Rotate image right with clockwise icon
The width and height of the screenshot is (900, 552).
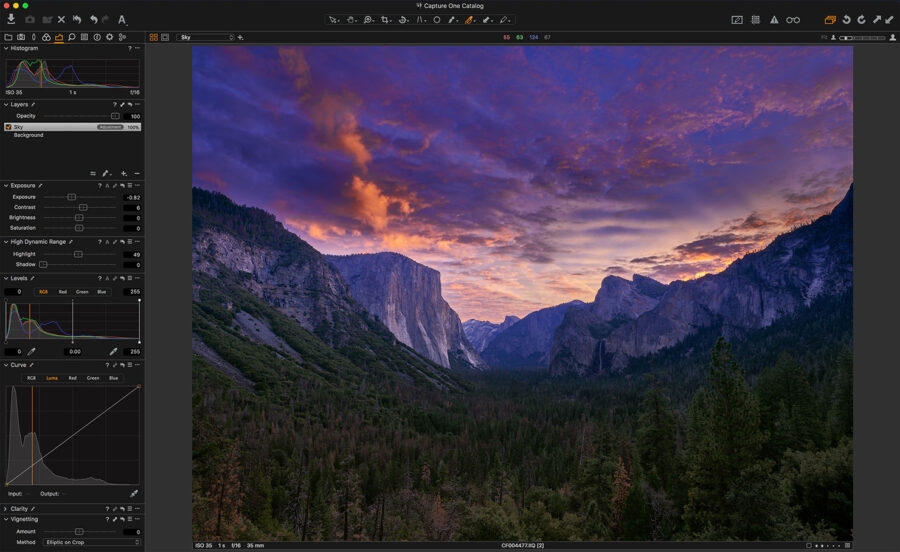(861, 20)
